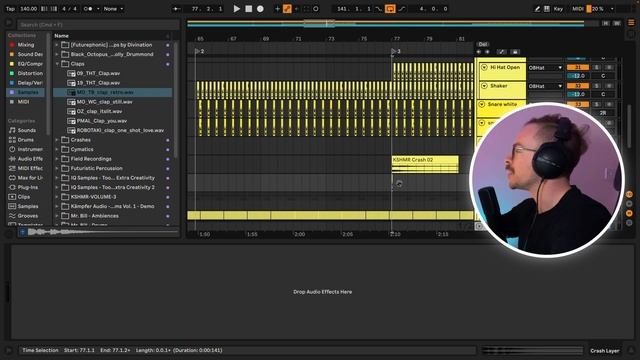Expand the Cymatics folder

click(57, 149)
